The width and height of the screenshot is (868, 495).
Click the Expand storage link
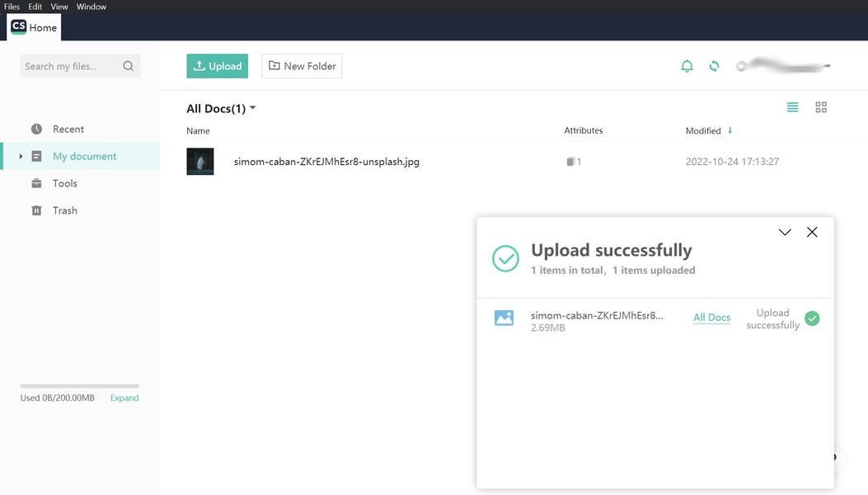point(124,398)
